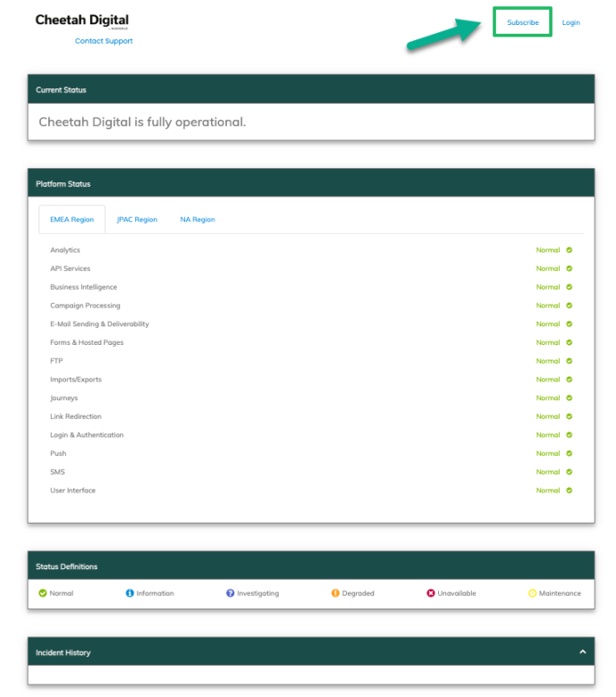The height and width of the screenshot is (697, 616).
Task: Click the green Normal icon in Status Definitions
Action: point(43,593)
